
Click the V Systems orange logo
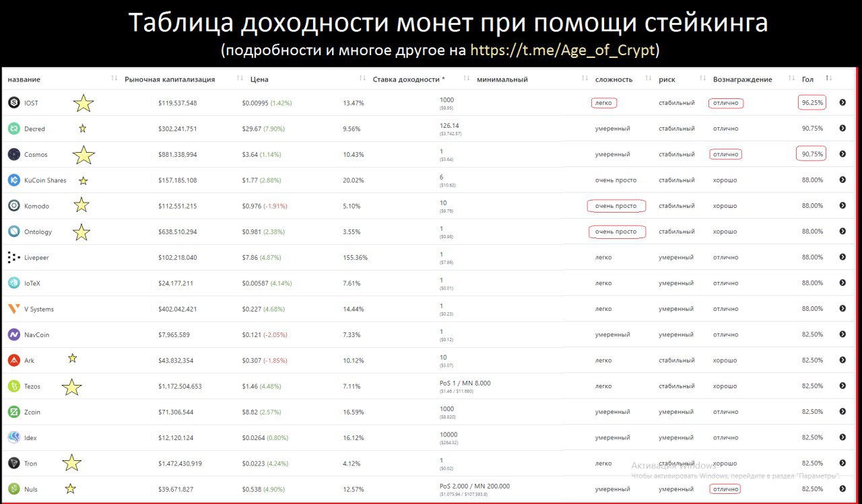pos(13,309)
